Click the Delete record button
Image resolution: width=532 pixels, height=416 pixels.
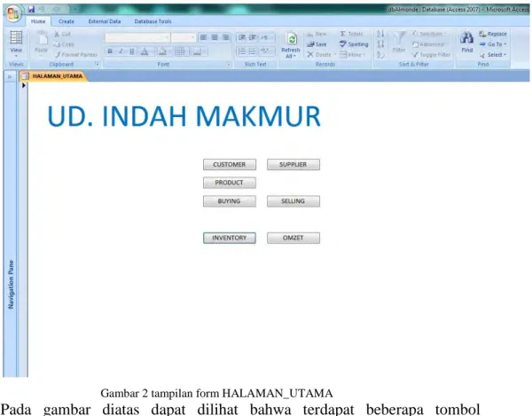pyautogui.click(x=319, y=54)
